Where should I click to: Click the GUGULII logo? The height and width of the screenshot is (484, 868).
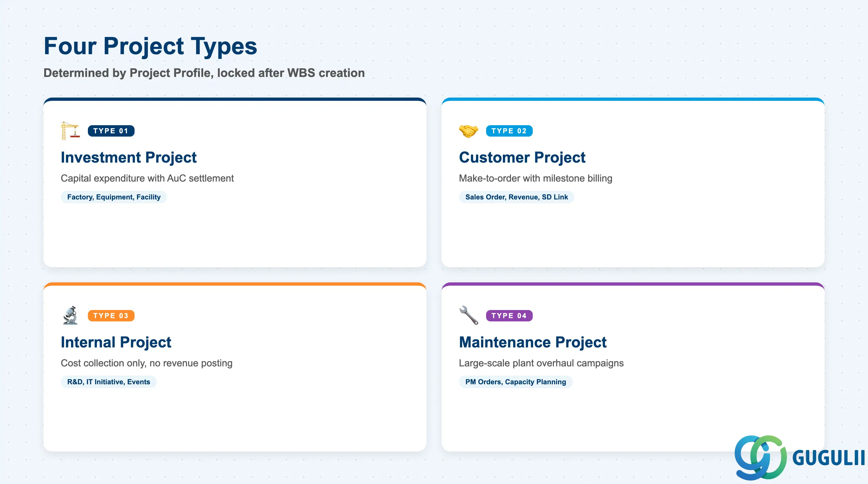pos(800,457)
